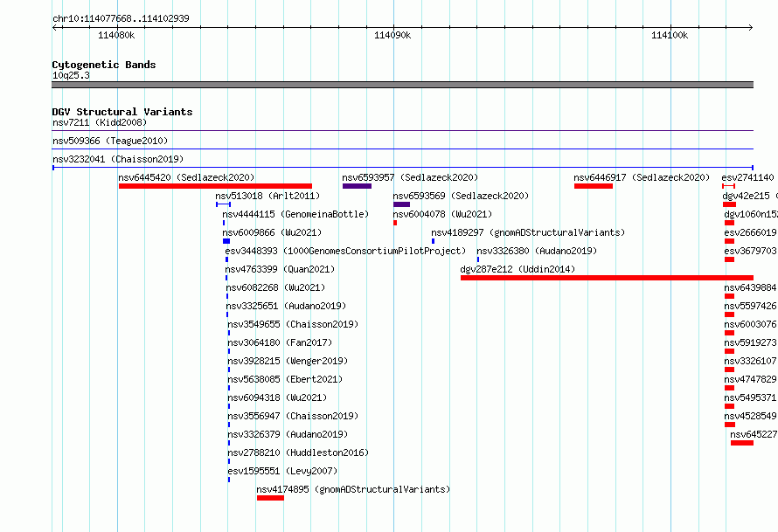Click the esv3448393 (1000GenomesConsortiumPilotProject) label
Screen dimensions: 778x532
(x=346, y=251)
